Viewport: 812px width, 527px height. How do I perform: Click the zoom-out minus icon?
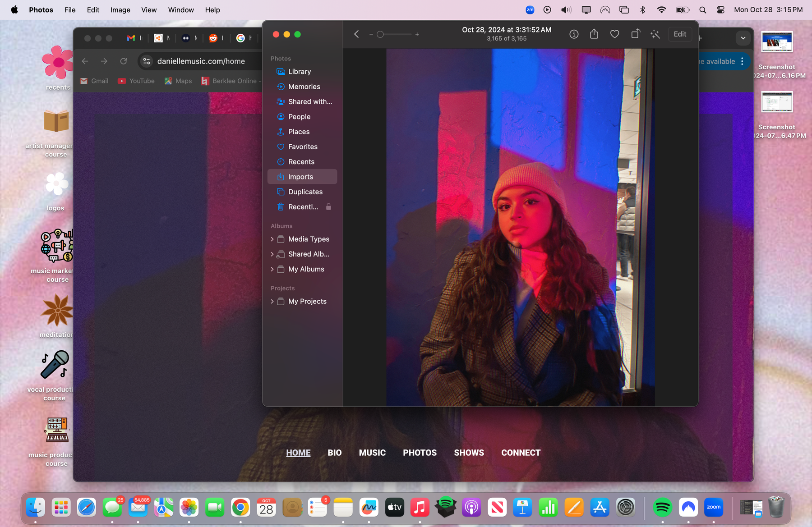(x=371, y=34)
